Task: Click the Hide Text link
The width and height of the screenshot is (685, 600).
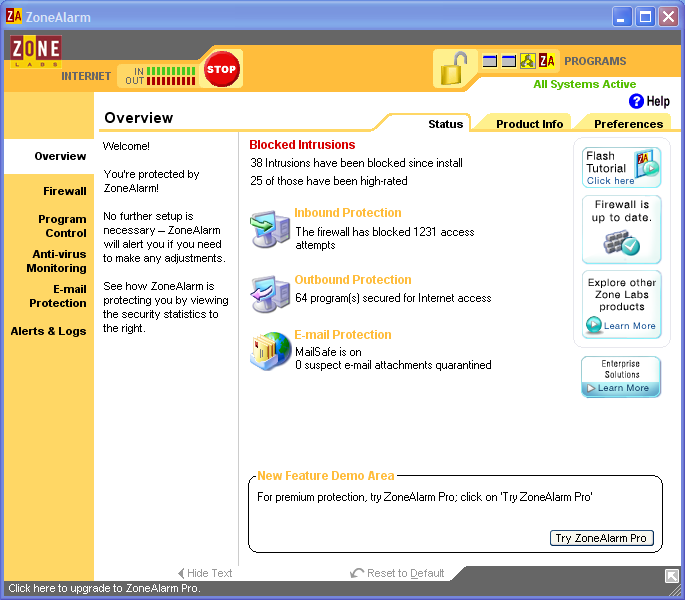Action: tap(210, 573)
